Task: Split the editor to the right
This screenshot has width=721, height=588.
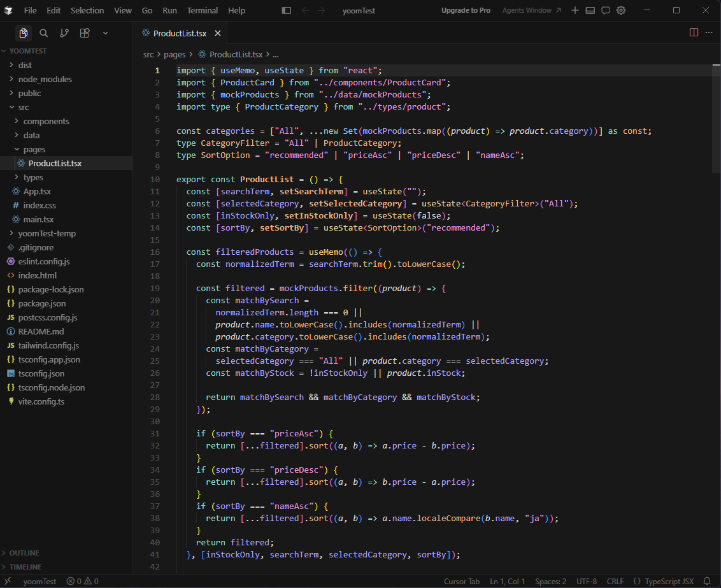Action: pyautogui.click(x=694, y=32)
